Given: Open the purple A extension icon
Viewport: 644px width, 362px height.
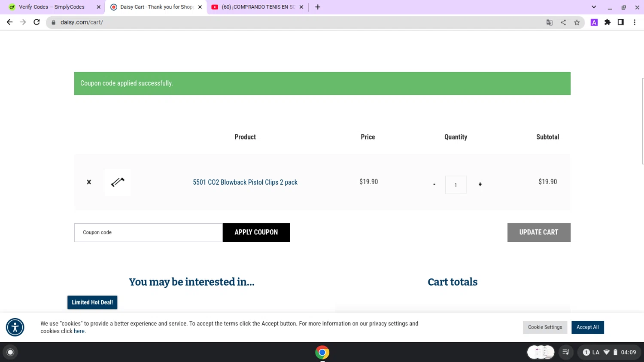Looking at the screenshot, I should coord(594,22).
